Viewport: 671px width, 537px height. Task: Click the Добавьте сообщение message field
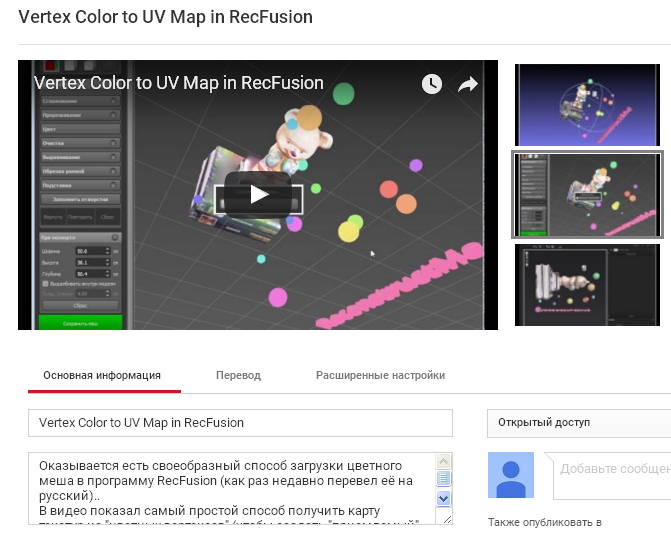(x=612, y=476)
